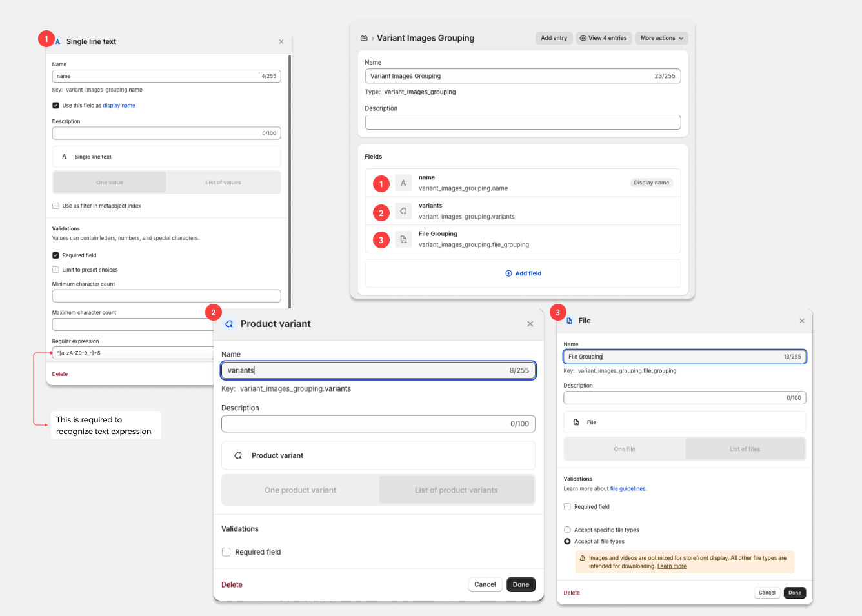
Task: Check Required field in Product variant dialog
Action: [x=226, y=552]
